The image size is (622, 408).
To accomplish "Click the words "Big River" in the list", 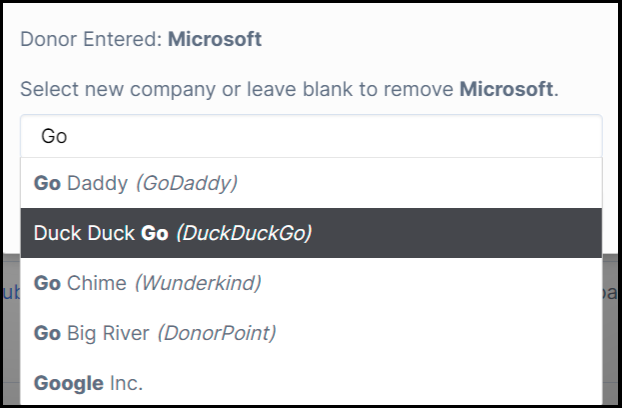I will pos(108,333).
